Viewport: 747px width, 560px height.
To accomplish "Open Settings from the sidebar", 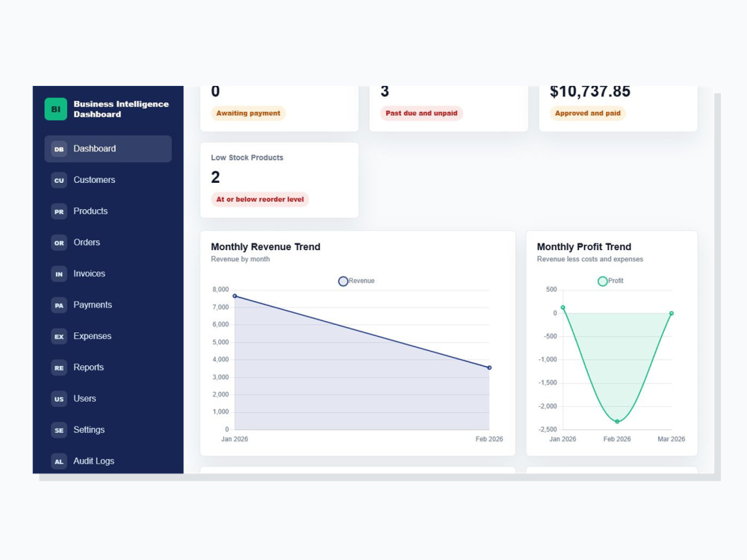I will tap(108, 429).
